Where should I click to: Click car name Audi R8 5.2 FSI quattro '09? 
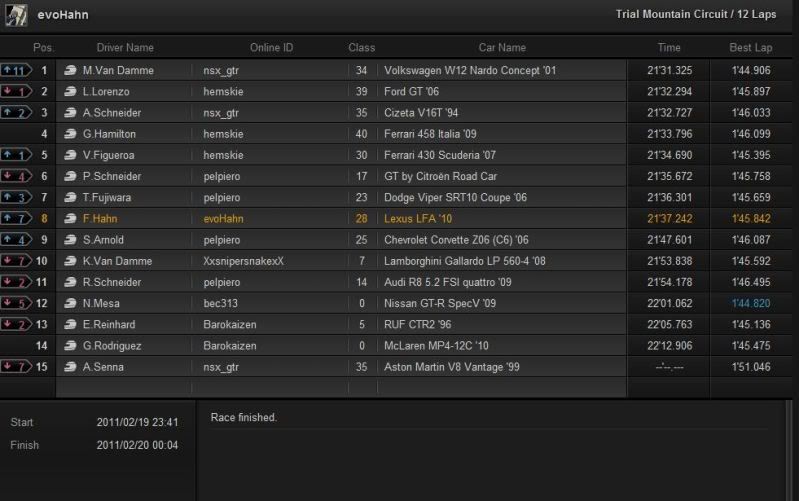point(447,282)
